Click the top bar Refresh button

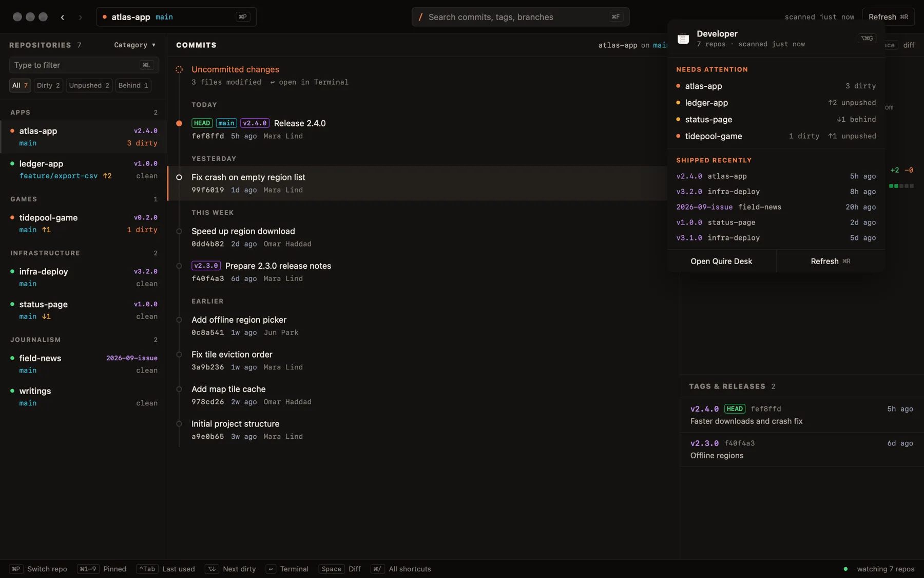click(x=888, y=17)
